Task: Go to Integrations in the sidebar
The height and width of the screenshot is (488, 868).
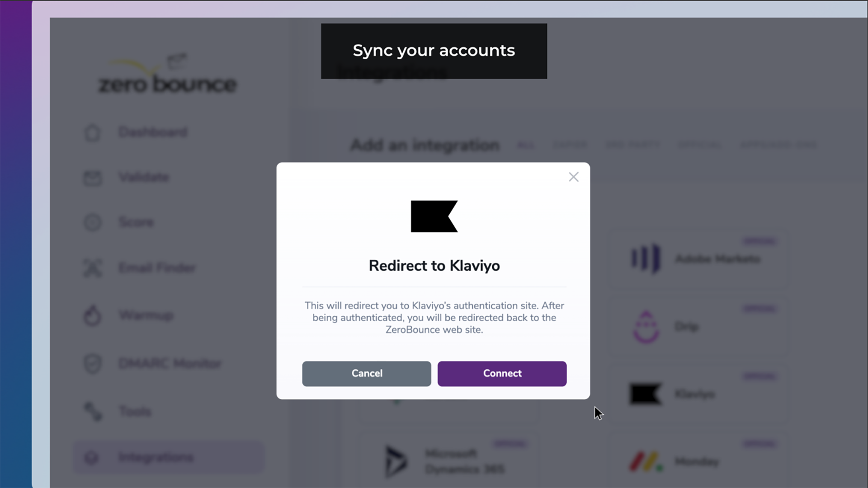Action: click(x=156, y=458)
